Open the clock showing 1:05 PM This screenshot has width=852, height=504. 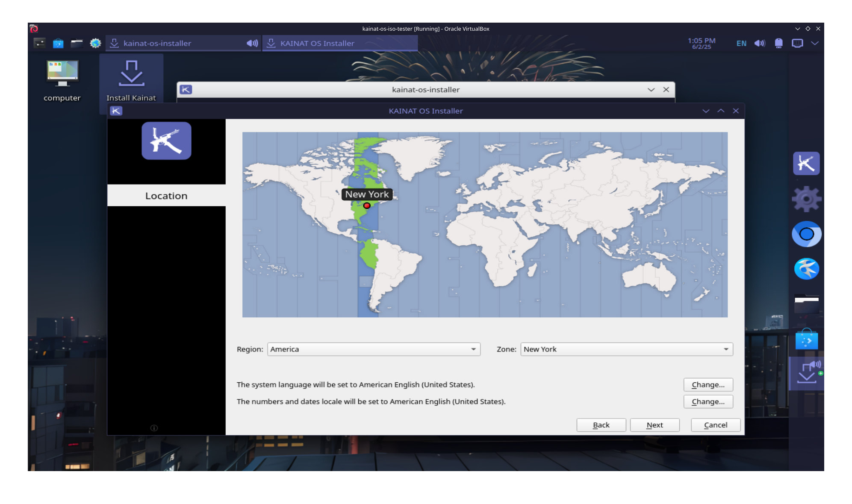click(702, 43)
